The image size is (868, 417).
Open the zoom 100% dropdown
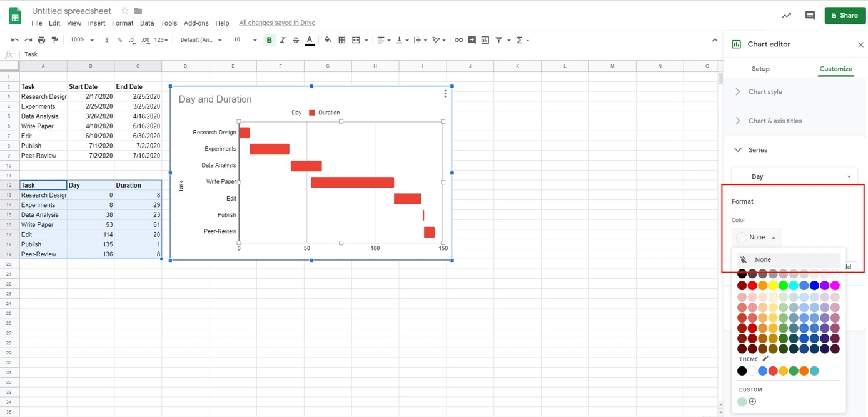pyautogui.click(x=82, y=40)
